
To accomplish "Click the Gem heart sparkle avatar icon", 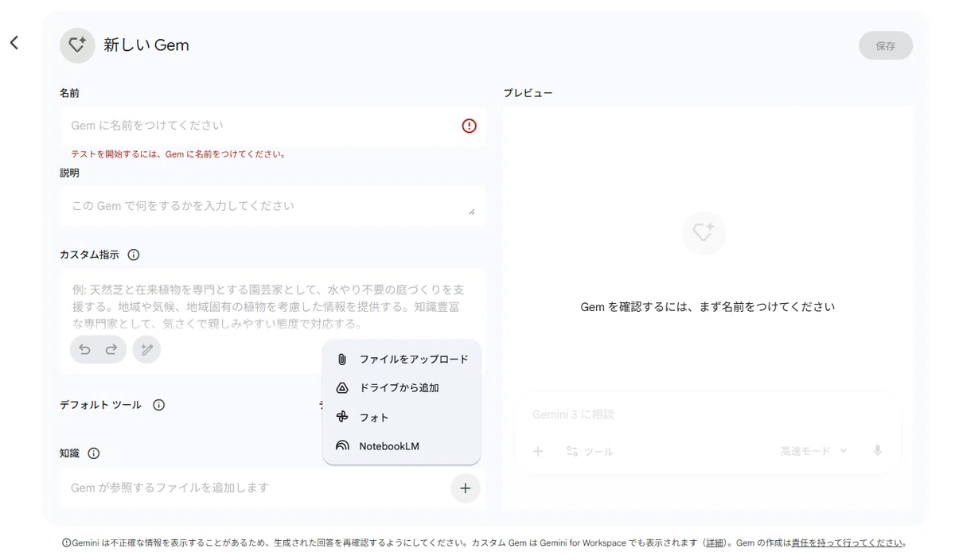I will [x=77, y=45].
